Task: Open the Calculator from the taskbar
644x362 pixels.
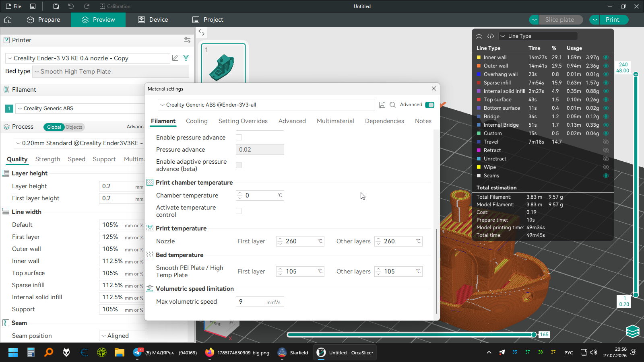Action: [31, 353]
